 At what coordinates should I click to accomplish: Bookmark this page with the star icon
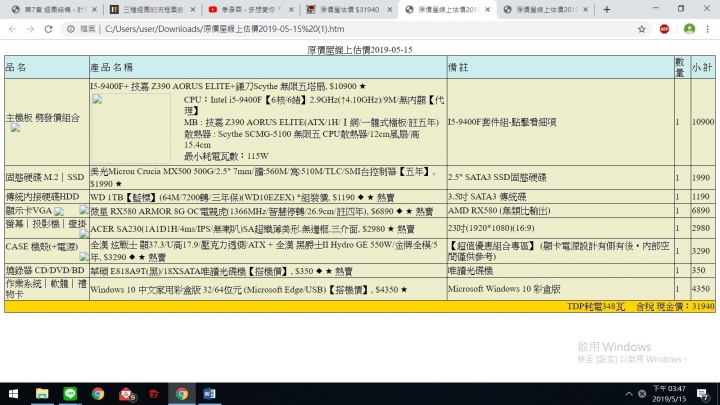click(641, 29)
